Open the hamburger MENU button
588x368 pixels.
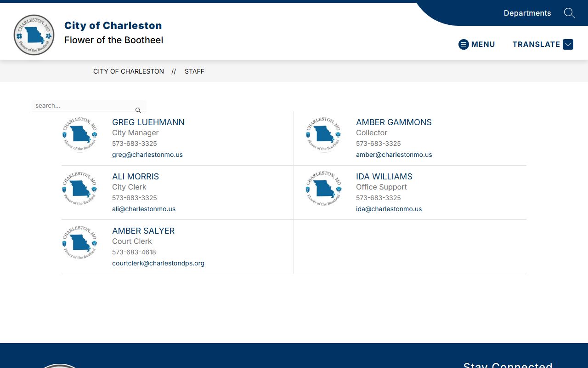pos(477,44)
